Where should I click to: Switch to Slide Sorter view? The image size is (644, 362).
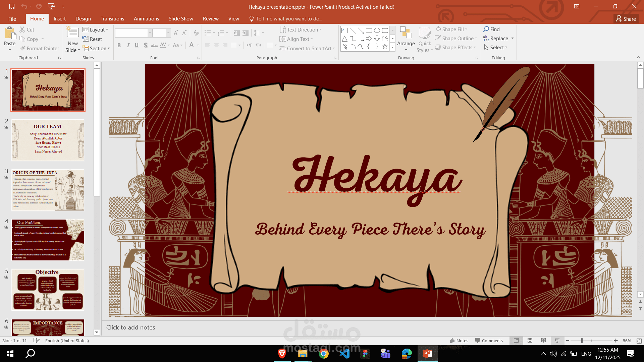click(530, 341)
